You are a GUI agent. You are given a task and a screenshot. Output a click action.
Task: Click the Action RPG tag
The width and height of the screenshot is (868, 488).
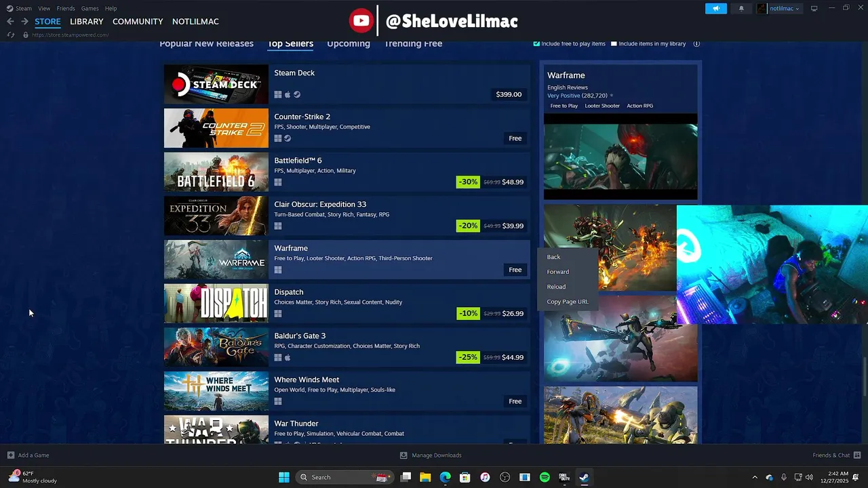tap(640, 106)
